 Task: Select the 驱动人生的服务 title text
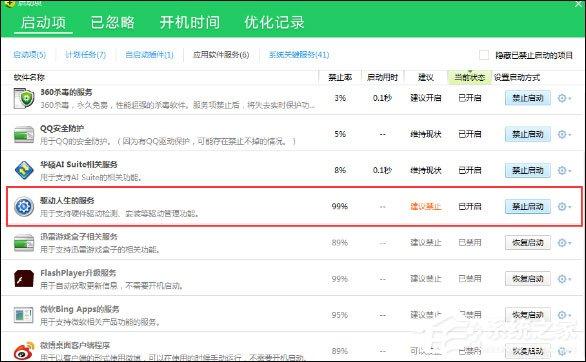point(67,200)
